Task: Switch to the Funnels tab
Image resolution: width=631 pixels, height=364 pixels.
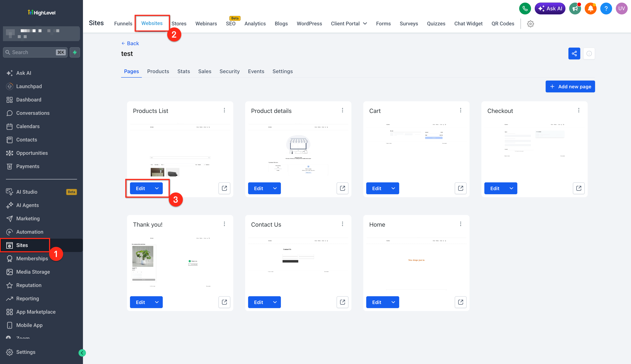Action: 123,24
